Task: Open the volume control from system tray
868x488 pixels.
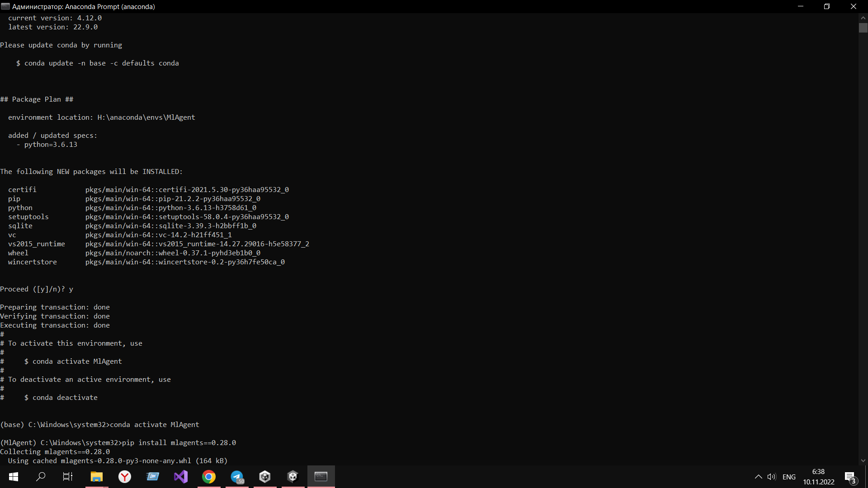Action: pyautogui.click(x=772, y=477)
